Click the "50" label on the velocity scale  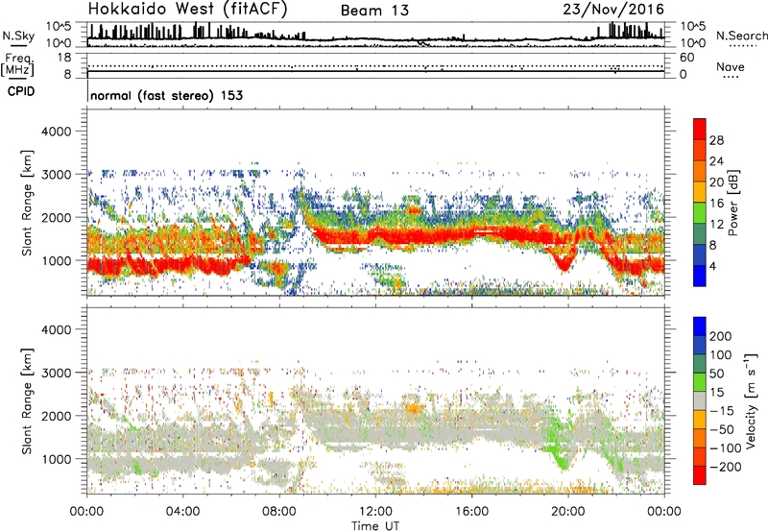[x=717, y=374]
